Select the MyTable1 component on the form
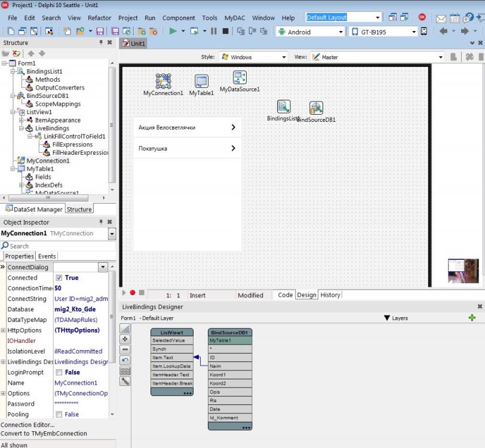The image size is (485, 448). click(201, 81)
